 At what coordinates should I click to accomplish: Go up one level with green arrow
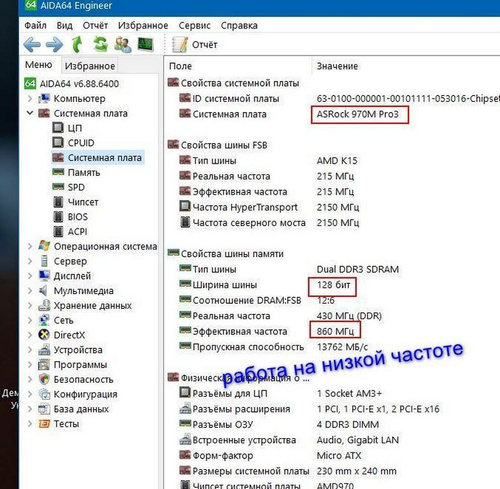pyautogui.click(x=77, y=44)
